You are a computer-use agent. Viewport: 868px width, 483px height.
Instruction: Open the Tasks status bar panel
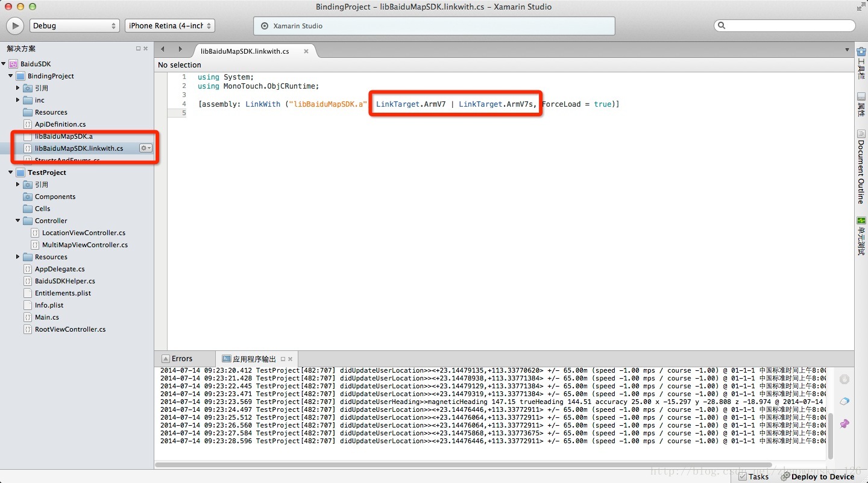pyautogui.click(x=753, y=476)
